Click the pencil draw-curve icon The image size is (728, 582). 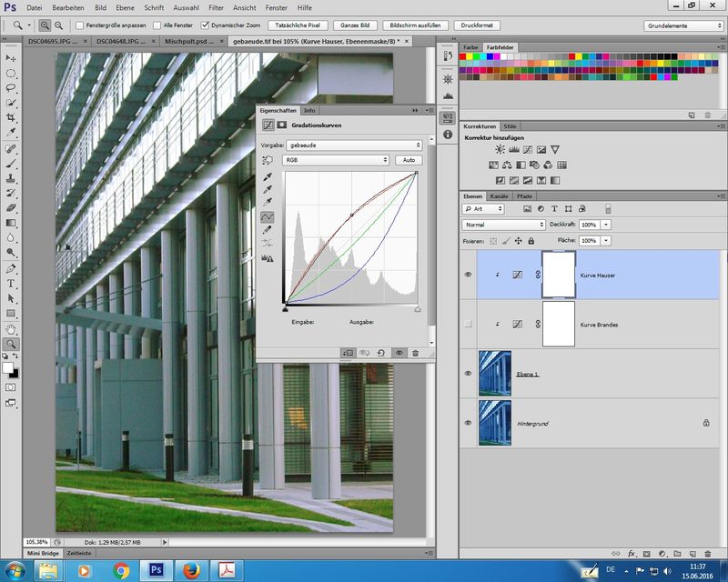tap(268, 231)
